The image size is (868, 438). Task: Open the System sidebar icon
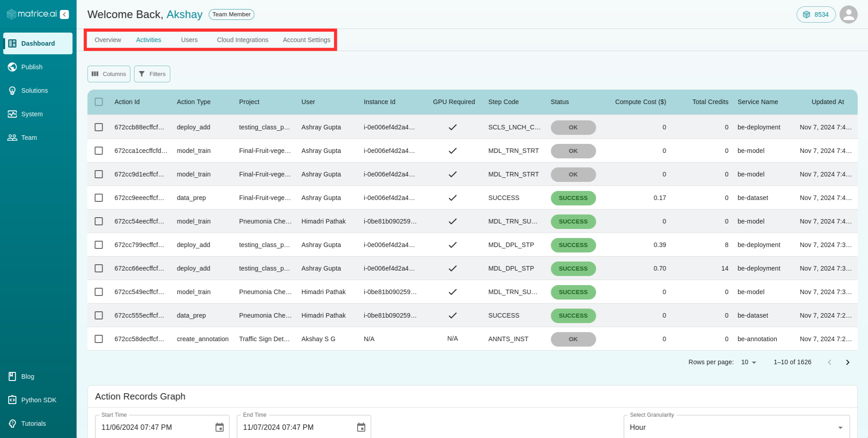tap(12, 114)
